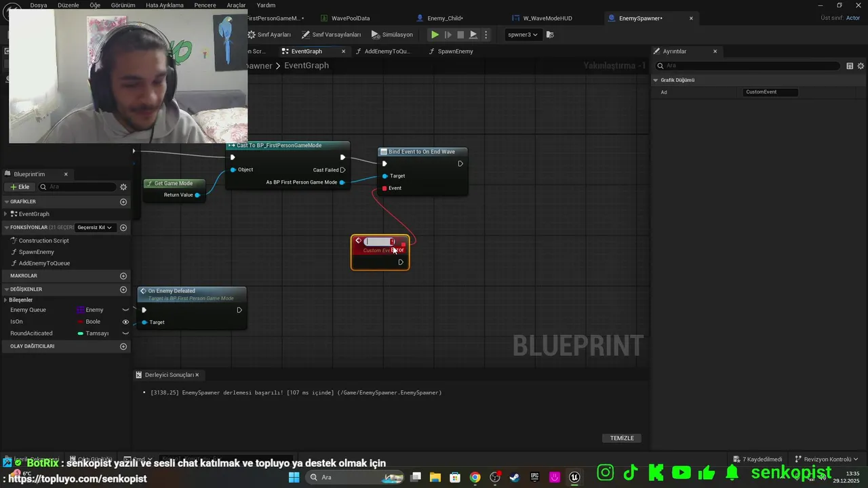The image size is (868, 488).
Task: Open the Geçersiz Kıl override dropdown
Action: coord(94,228)
